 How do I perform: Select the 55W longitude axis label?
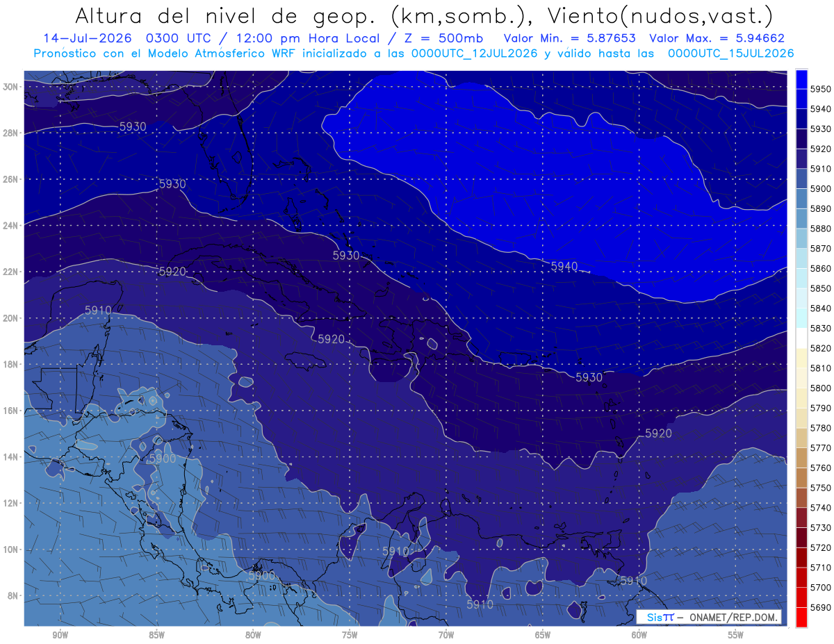[x=736, y=636]
